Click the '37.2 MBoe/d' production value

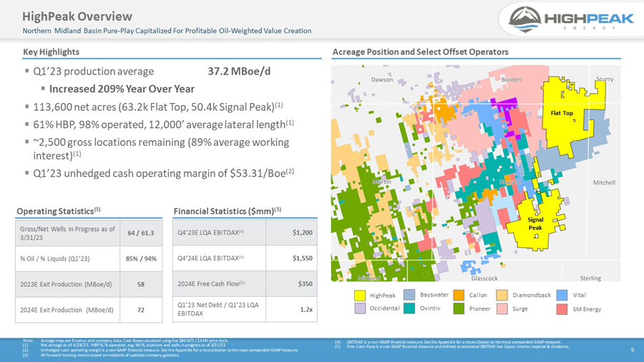(239, 72)
